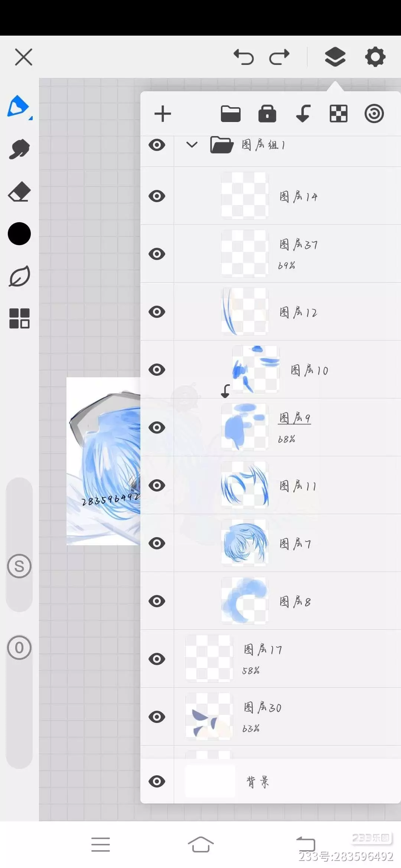Hide the 背景 background layer
This screenshot has height=868, width=401.
tap(157, 781)
